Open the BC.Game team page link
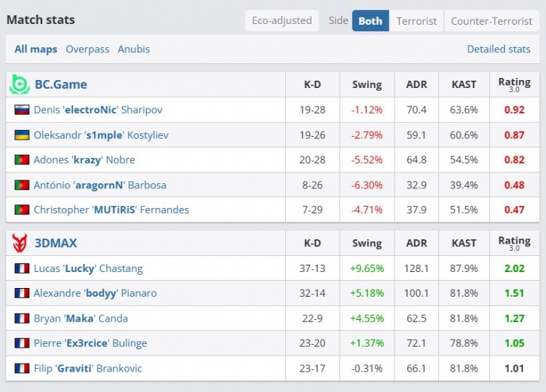Viewport: 546px width, 392px height. [60, 84]
